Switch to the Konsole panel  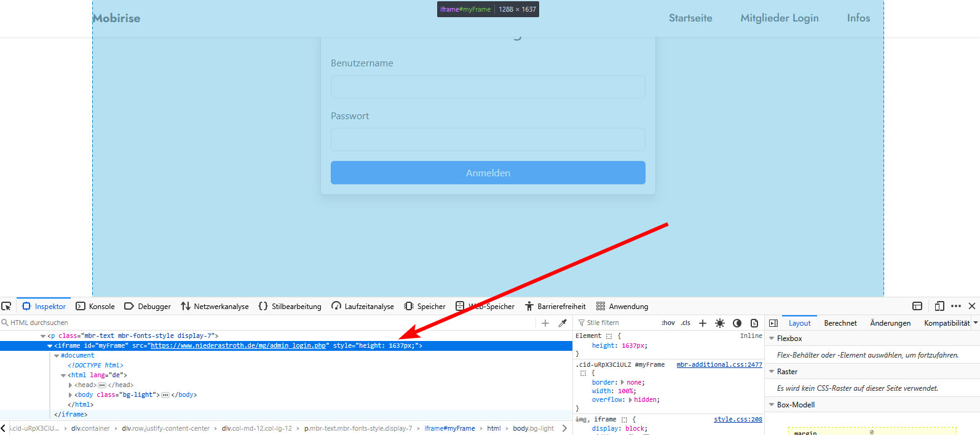point(95,306)
